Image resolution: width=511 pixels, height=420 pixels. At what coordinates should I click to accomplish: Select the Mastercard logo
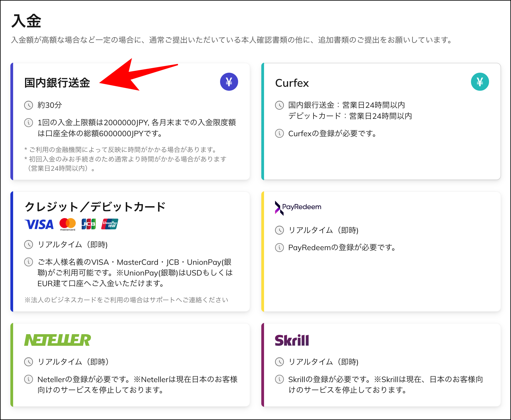coord(68,224)
